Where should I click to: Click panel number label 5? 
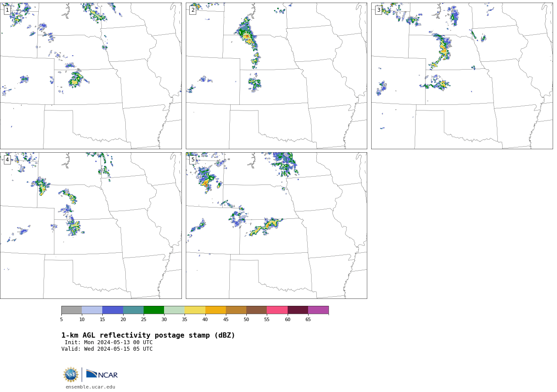click(x=193, y=160)
